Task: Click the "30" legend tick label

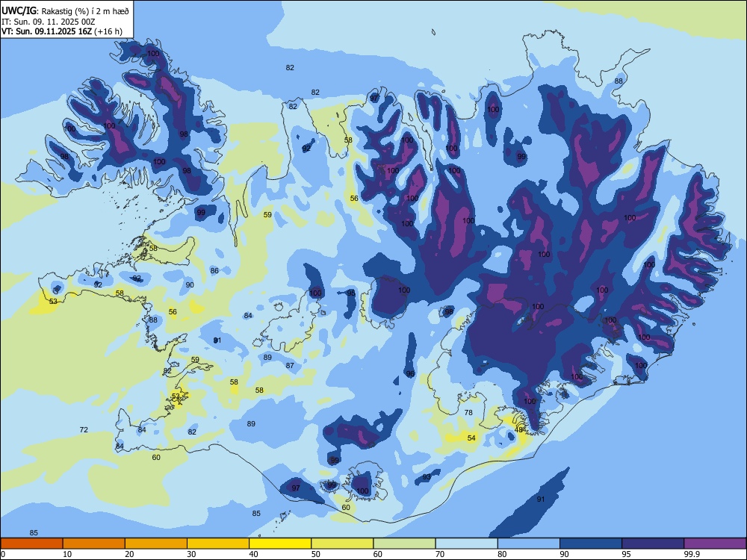Action: click(x=191, y=554)
